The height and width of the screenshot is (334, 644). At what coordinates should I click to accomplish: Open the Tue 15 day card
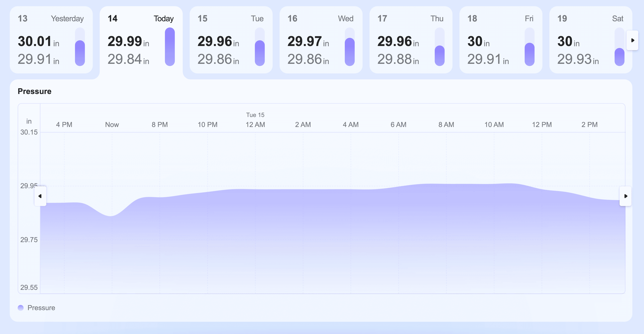231,40
